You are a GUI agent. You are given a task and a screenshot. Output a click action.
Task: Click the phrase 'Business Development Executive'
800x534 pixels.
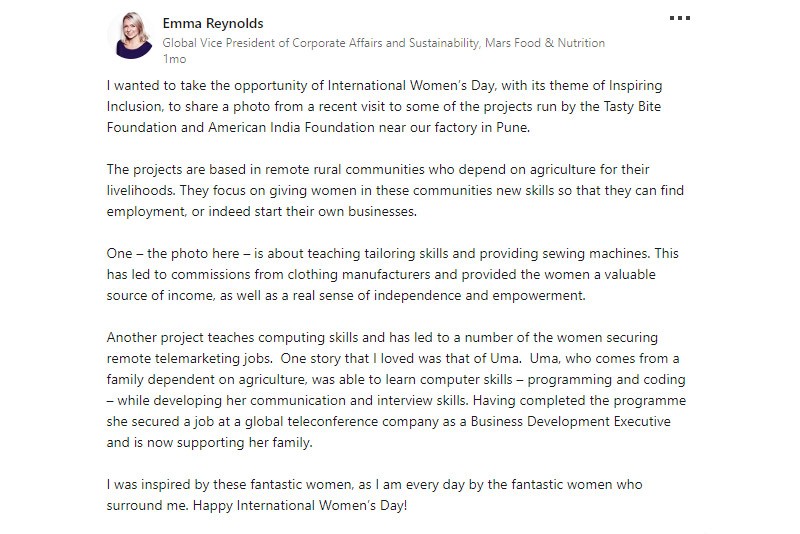pos(570,421)
